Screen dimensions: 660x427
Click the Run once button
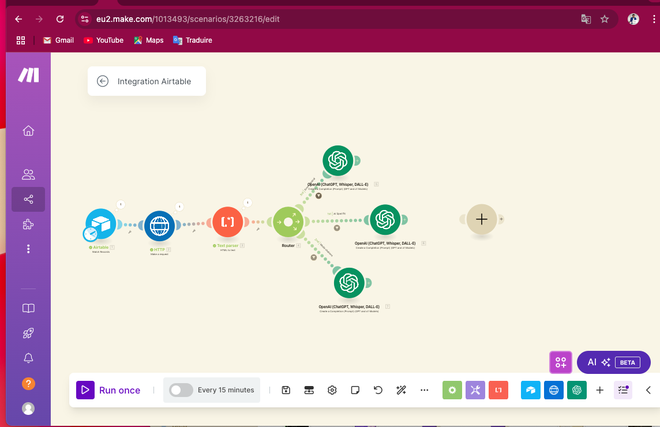click(109, 390)
